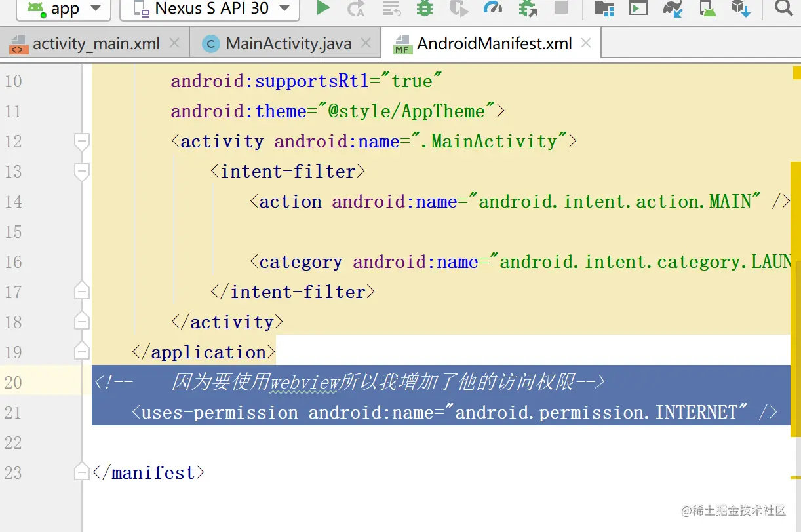Open the app run configuration dropdown
Viewport: 801px width, 532px height.
tap(64, 9)
